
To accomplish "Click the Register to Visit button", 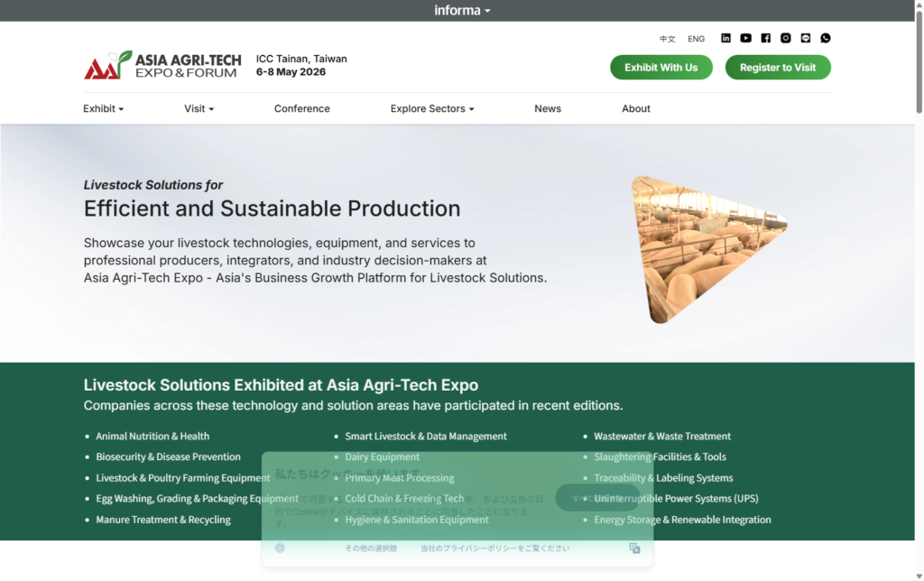I will pyautogui.click(x=778, y=67).
